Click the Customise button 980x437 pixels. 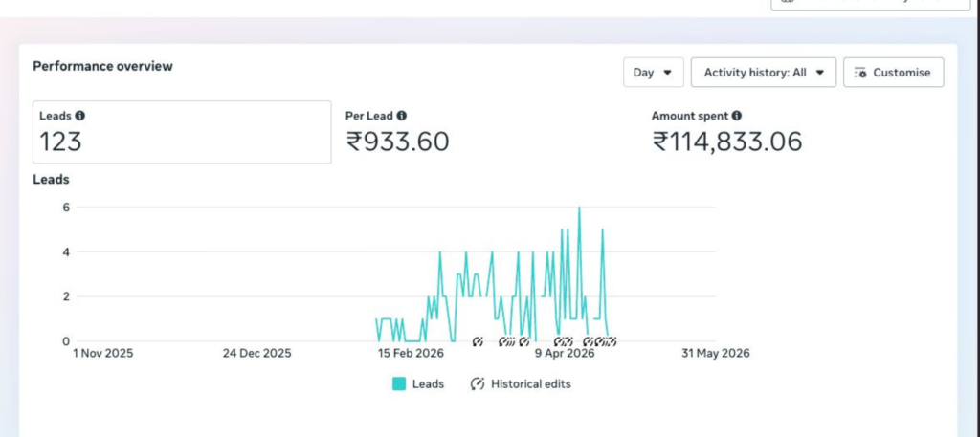[893, 73]
